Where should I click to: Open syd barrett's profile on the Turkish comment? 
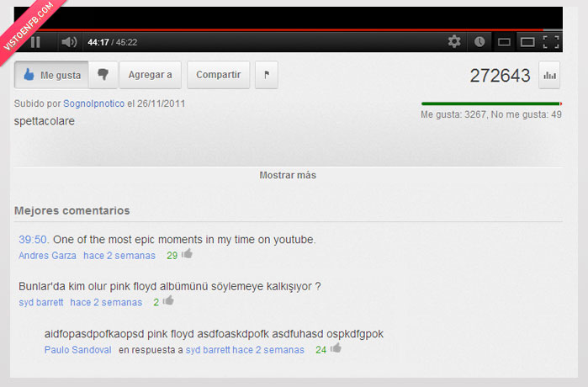tap(41, 302)
